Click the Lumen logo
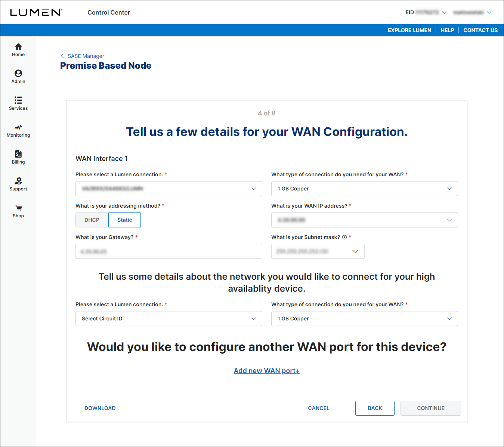Image resolution: width=504 pixels, height=447 pixels. pos(36,12)
